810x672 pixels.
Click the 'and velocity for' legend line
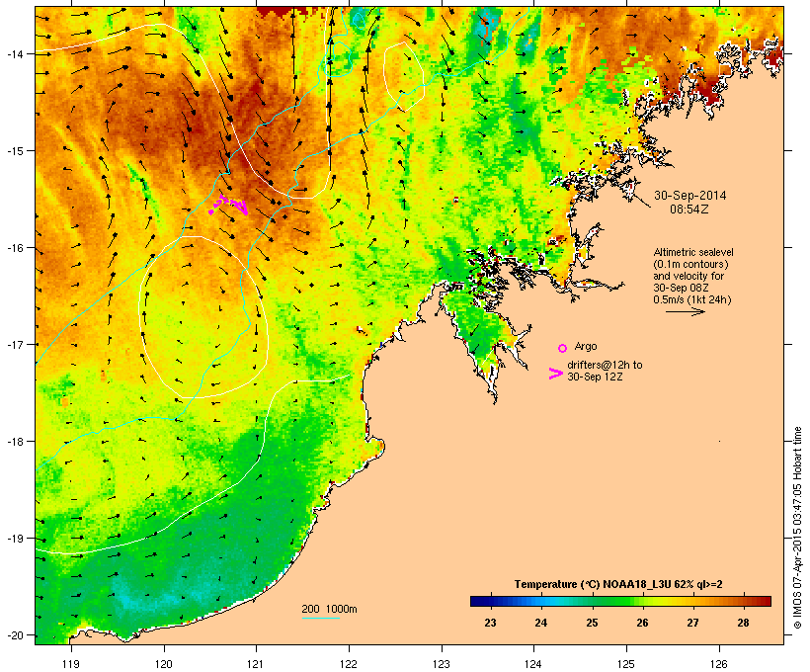point(688,276)
